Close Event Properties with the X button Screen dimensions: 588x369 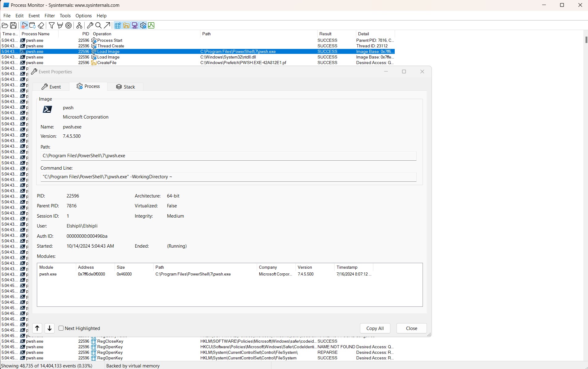point(422,72)
